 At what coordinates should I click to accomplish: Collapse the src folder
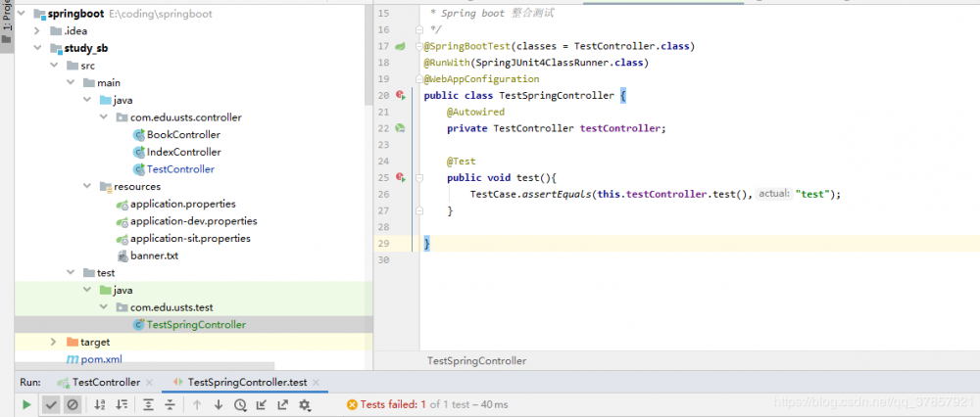click(x=54, y=66)
